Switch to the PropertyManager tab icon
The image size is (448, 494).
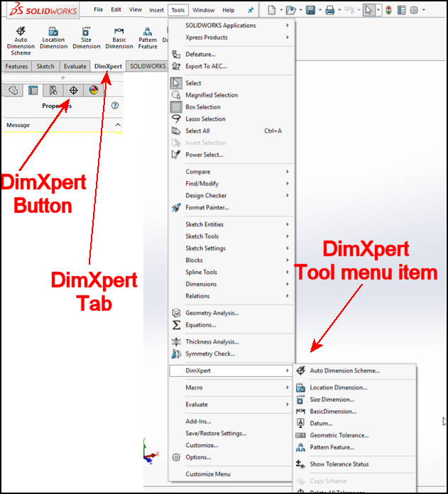pyautogui.click(x=33, y=90)
